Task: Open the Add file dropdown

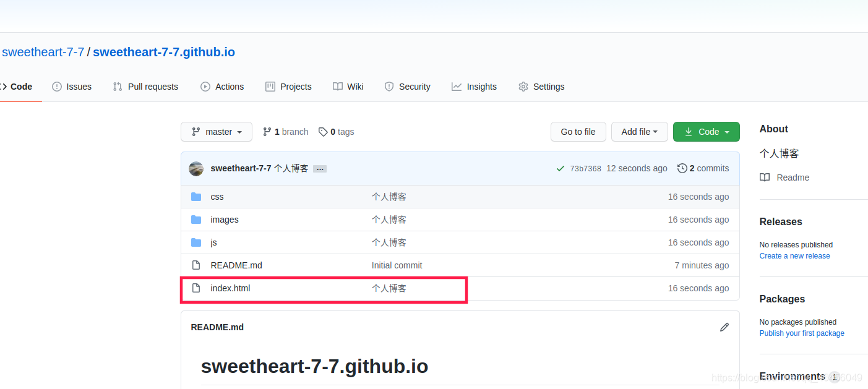Action: coord(639,132)
